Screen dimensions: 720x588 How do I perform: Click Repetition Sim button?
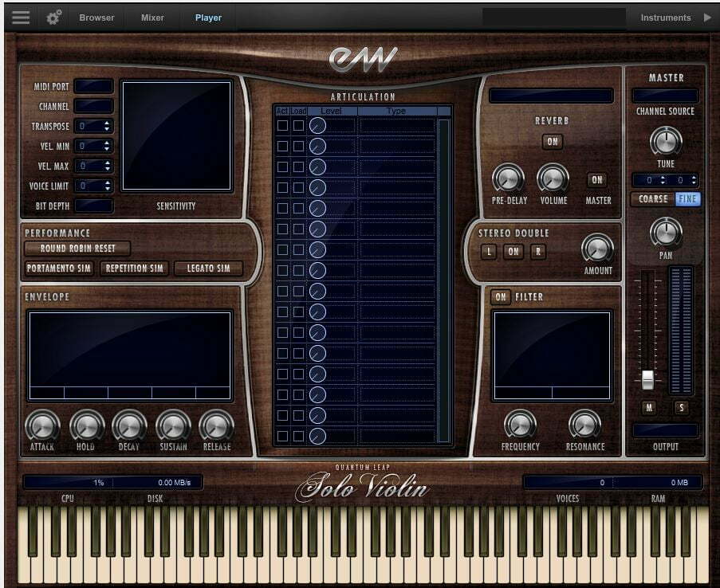pyautogui.click(x=134, y=268)
